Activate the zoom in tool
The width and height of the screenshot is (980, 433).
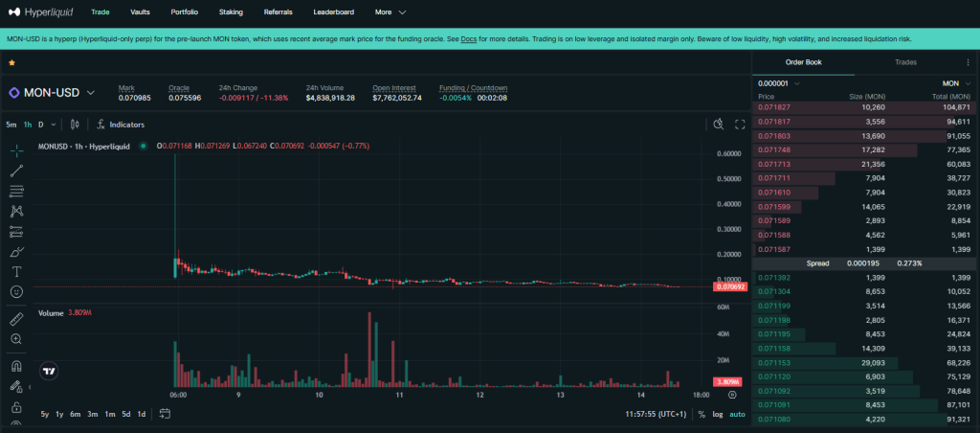pos(16,339)
